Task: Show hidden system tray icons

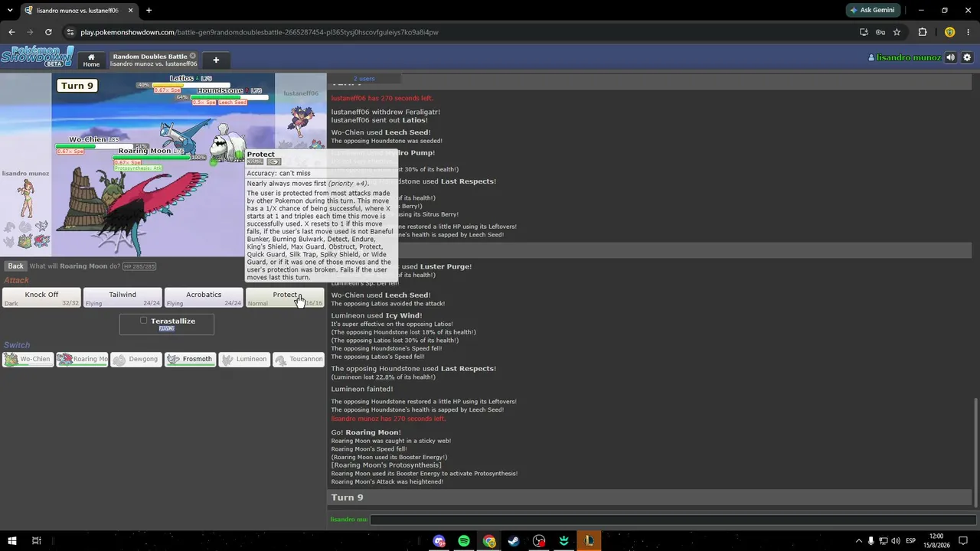Action: (x=858, y=541)
